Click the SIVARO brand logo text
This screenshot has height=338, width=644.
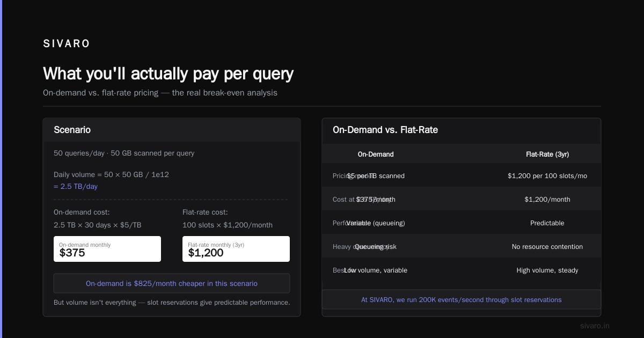pos(67,44)
